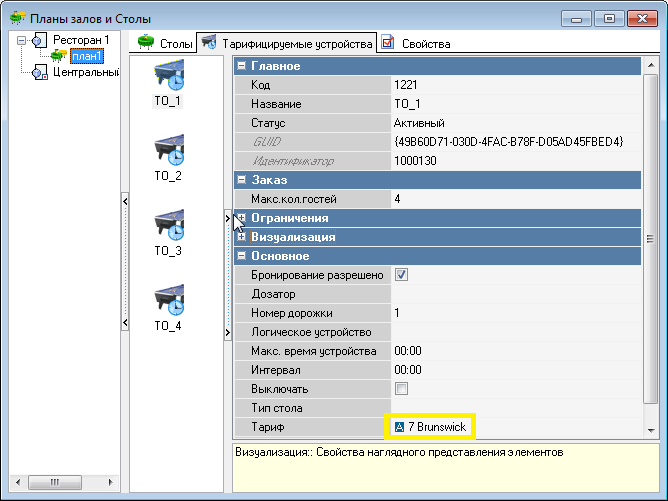Select the план1 hall plan item
The width and height of the screenshot is (668, 501).
87,56
